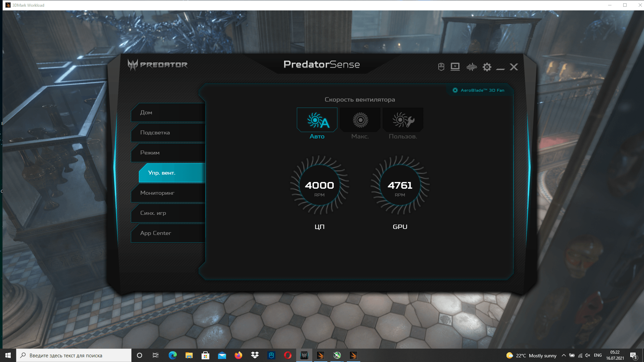Switch to the Режим tab
The height and width of the screenshot is (362, 644).
pyautogui.click(x=168, y=153)
